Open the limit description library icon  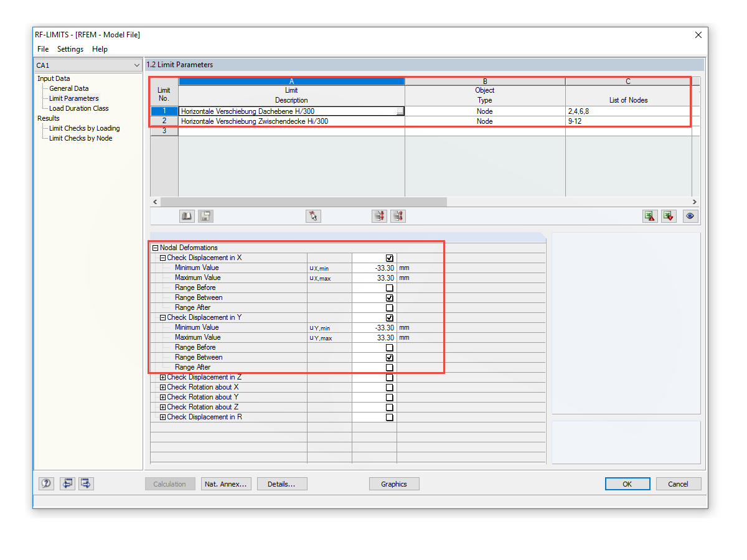pyautogui.click(x=186, y=216)
